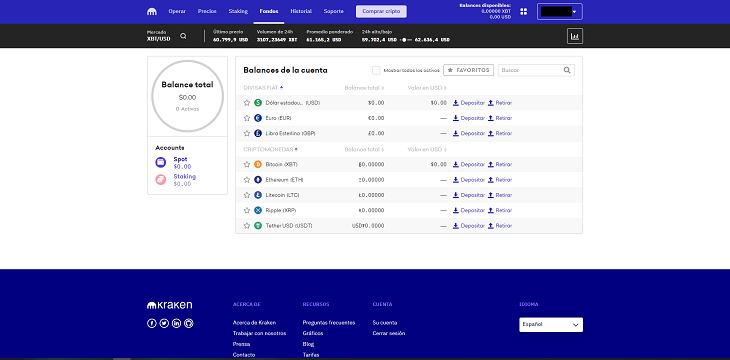Open Su cuenta footer link
Image resolution: width=730 pixels, height=360 pixels.
[385, 322]
